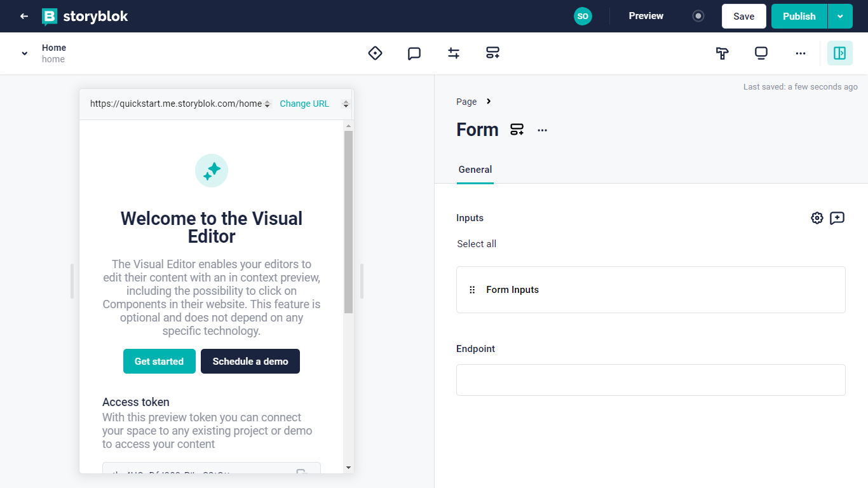The height and width of the screenshot is (488, 868).
Task: Toggle the preview status circle icon
Action: (698, 17)
